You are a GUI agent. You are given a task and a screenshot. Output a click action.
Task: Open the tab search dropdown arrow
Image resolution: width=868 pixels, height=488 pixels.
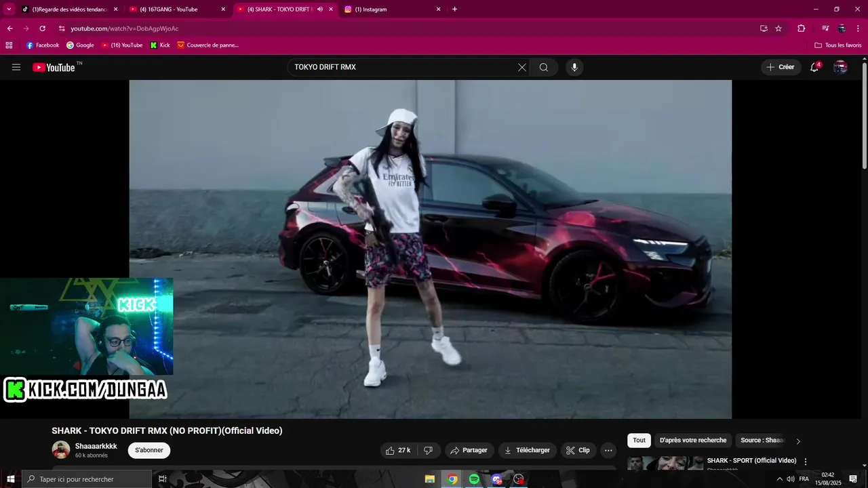pos(9,9)
